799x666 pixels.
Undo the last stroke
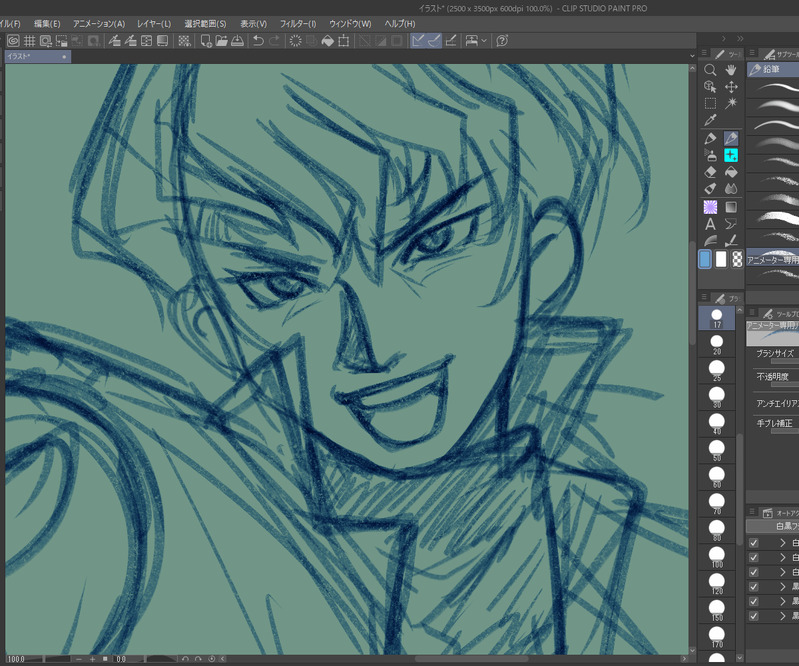pyautogui.click(x=258, y=41)
